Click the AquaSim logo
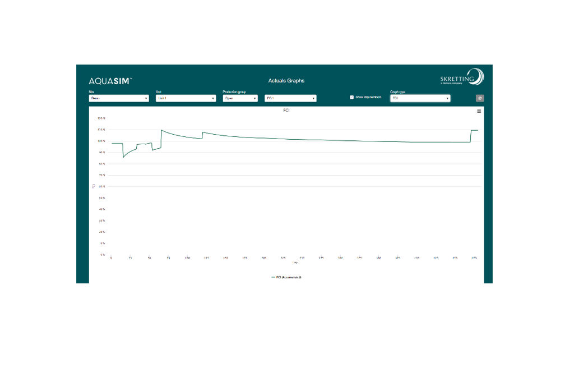 [x=110, y=81]
